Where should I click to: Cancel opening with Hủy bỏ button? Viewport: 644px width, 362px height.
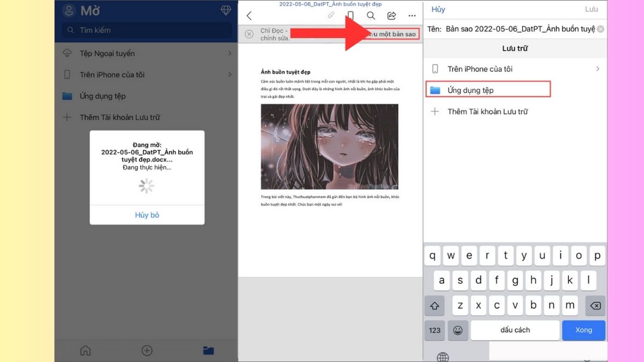(x=147, y=215)
